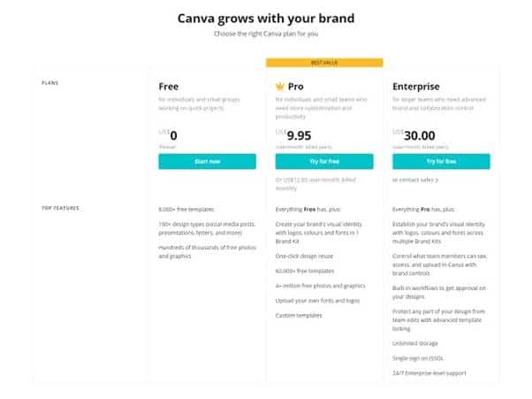Click the One-click design resize feature
Viewport: 532px width, 399px height.
304,256
